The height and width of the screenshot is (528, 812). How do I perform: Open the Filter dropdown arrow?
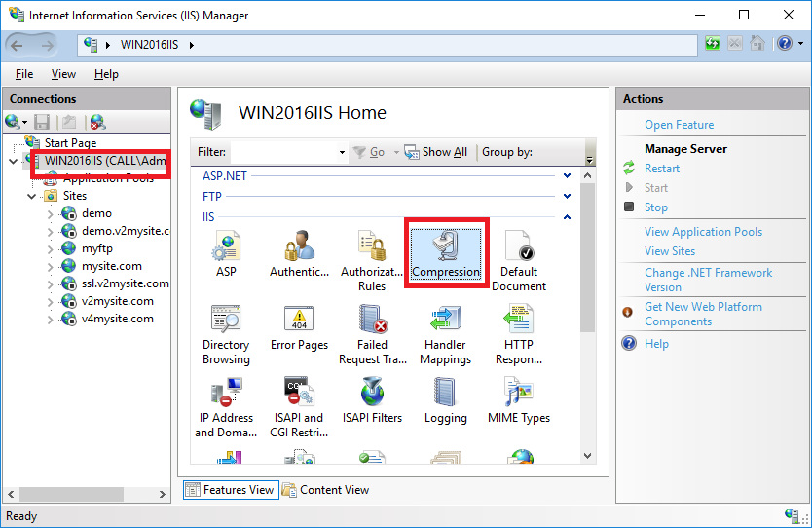click(342, 153)
